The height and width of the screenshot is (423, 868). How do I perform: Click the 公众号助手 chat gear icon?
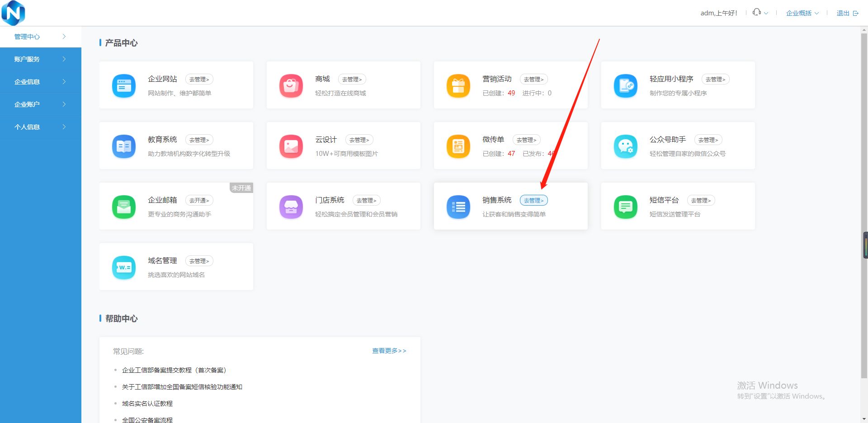(625, 146)
